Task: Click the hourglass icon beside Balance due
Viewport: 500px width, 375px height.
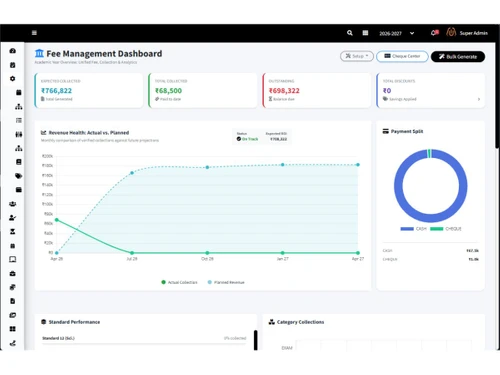Action: coord(270,99)
